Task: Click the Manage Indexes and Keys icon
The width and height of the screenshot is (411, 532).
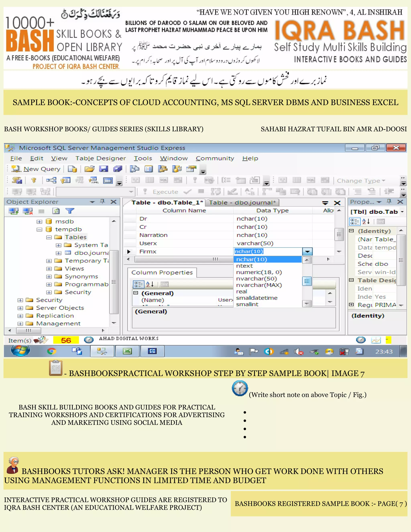Action: click(65, 180)
